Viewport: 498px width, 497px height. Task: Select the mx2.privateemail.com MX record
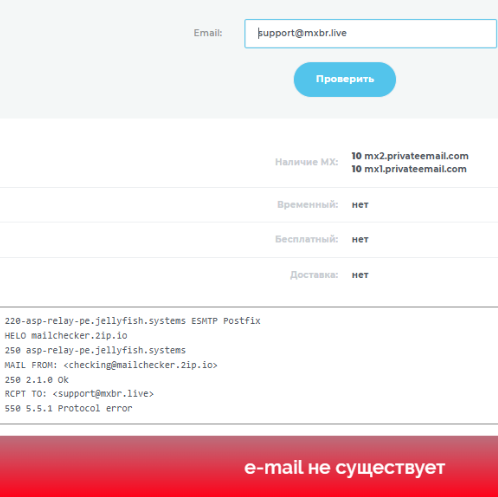click(x=410, y=156)
